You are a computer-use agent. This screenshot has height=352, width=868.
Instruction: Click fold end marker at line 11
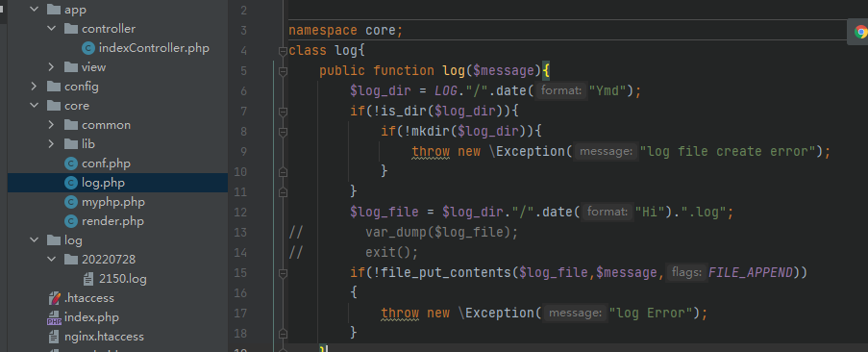(283, 192)
